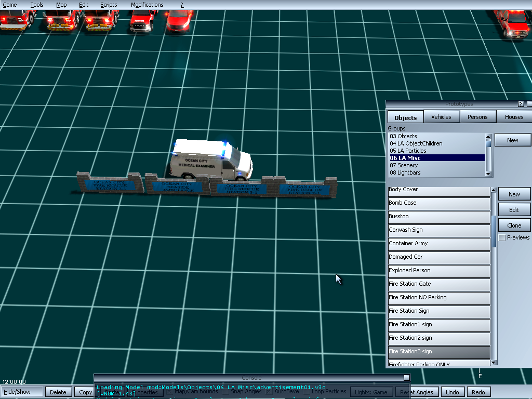
Task: Toggle the AutoSave checkbox
Action: coord(269,392)
